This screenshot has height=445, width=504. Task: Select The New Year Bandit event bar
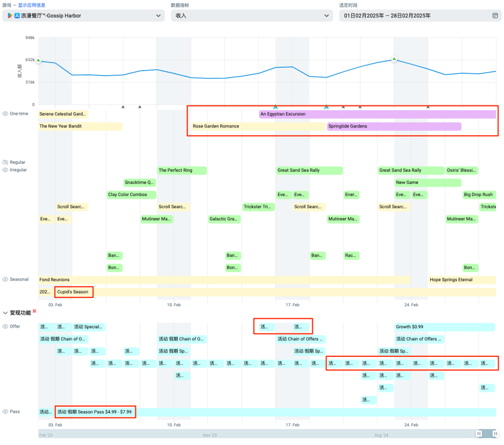pyautogui.click(x=80, y=127)
